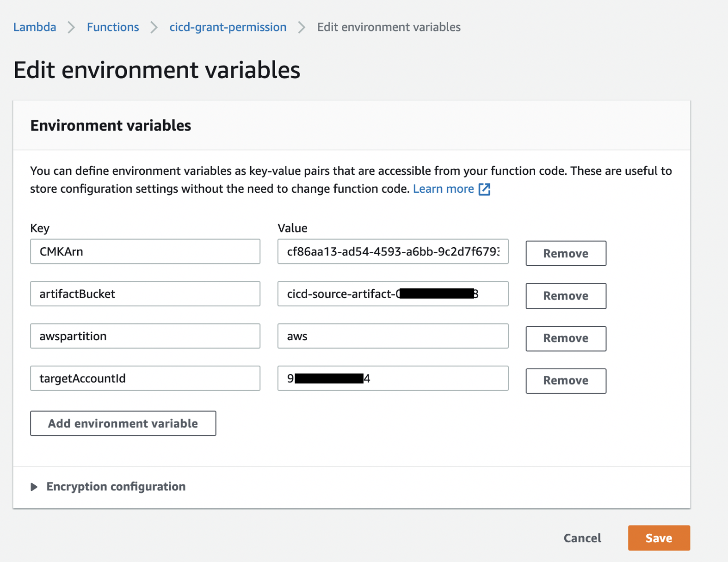728x562 pixels.
Task: Edit the value field starting with cf86aa13
Action: (393, 251)
